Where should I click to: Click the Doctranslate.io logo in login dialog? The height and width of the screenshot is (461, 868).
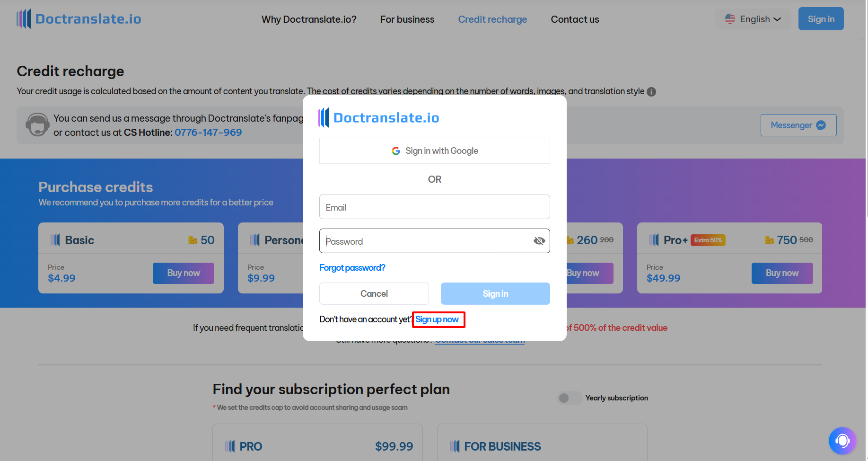(379, 117)
